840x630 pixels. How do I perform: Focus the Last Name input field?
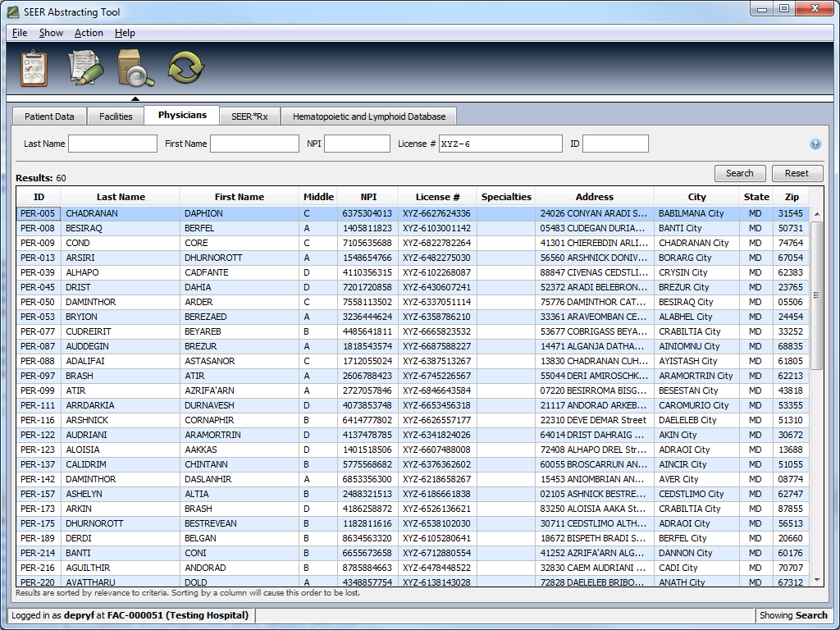[x=112, y=144]
